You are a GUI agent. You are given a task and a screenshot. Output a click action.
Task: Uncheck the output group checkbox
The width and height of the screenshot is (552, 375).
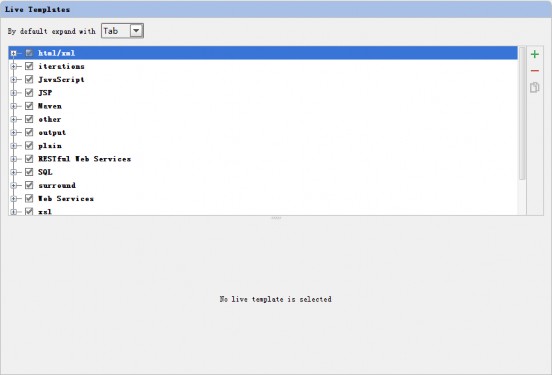click(x=29, y=132)
